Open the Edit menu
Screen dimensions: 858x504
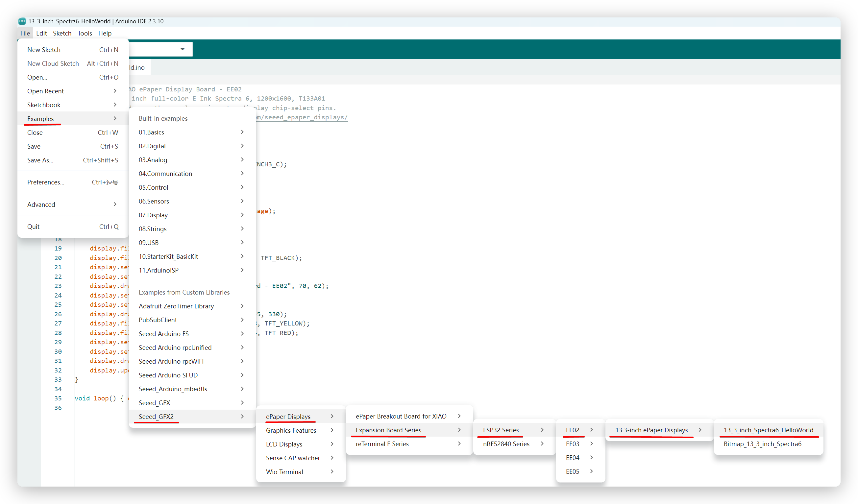click(x=41, y=33)
